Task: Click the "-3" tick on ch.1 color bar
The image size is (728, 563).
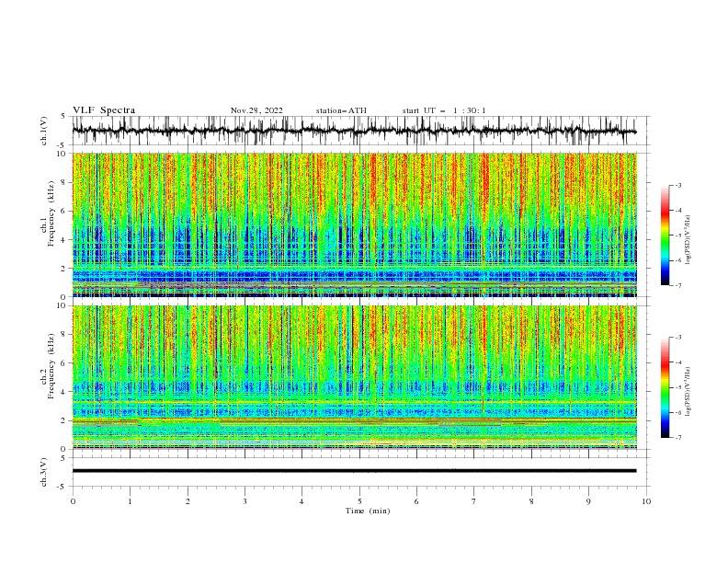Action: [x=677, y=185]
